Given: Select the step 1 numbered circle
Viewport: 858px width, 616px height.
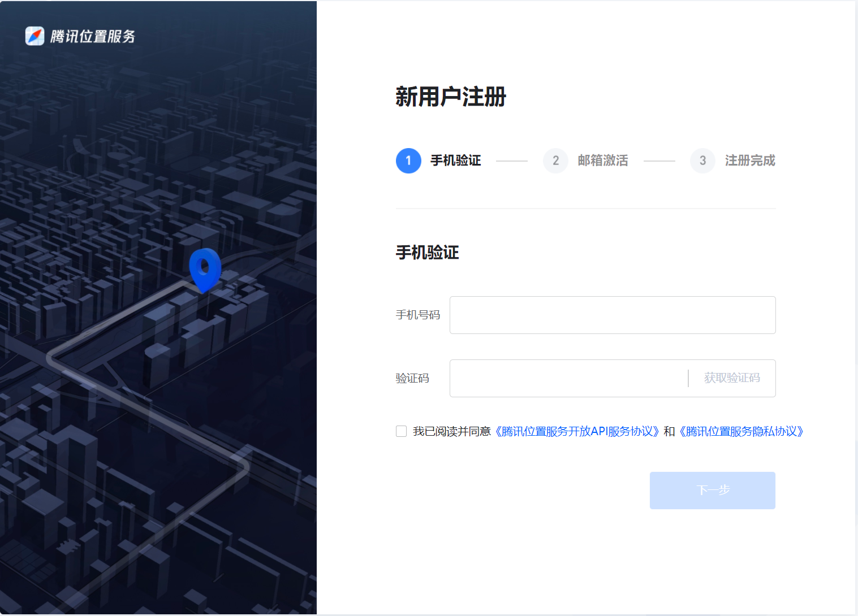Looking at the screenshot, I should click(408, 161).
